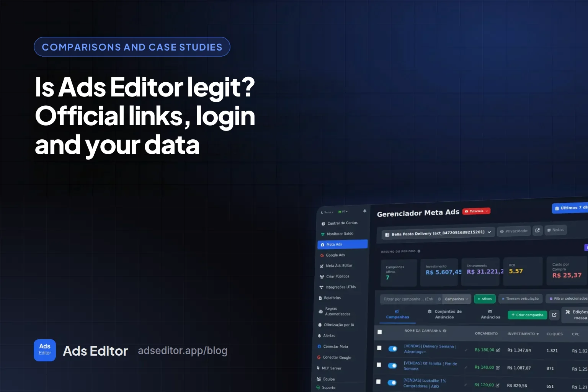588x392 pixels.
Task: Click the eye icon beside Nome da Campanha
Action: [x=444, y=331]
